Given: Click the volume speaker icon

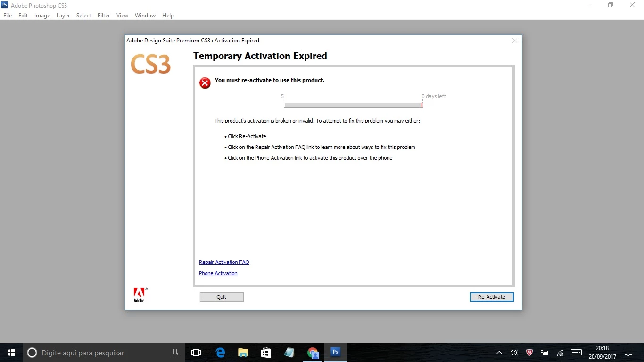Looking at the screenshot, I should (514, 353).
